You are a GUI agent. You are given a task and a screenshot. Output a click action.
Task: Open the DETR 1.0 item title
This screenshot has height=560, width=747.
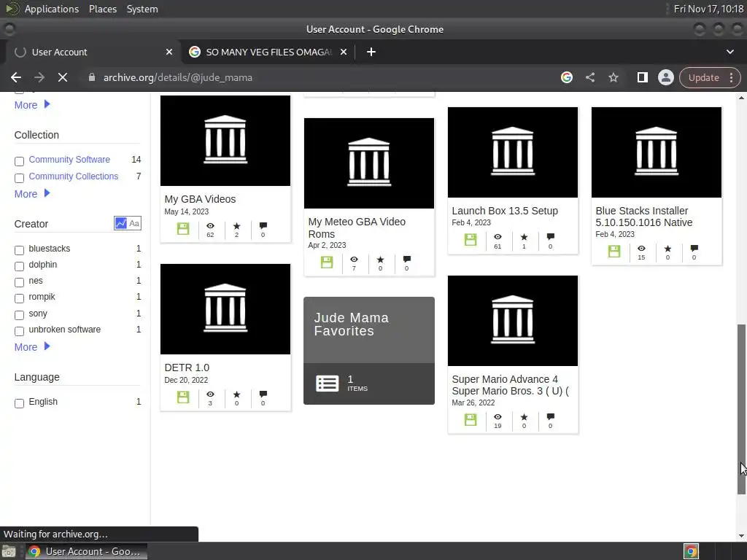(x=187, y=367)
